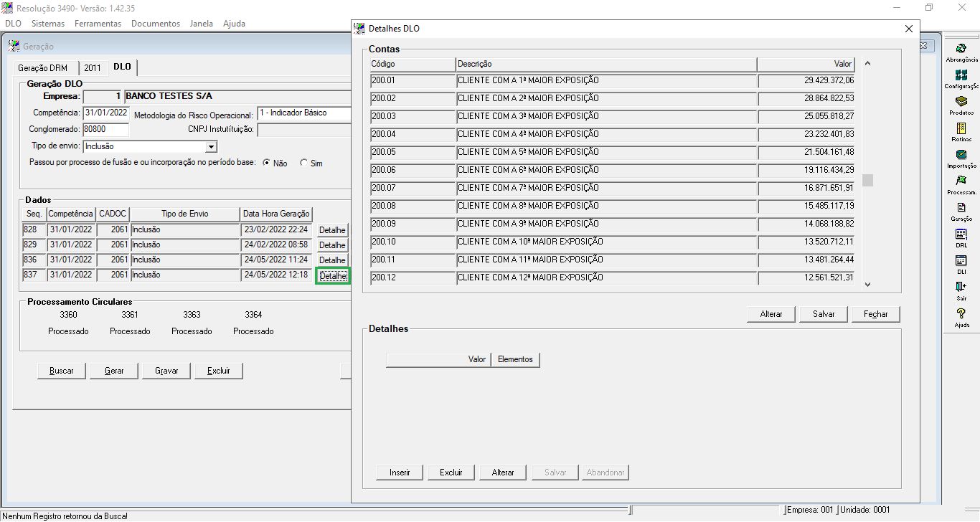Click Detalhe button for sequence 828
This screenshot has width=980, height=522.
pyautogui.click(x=332, y=231)
